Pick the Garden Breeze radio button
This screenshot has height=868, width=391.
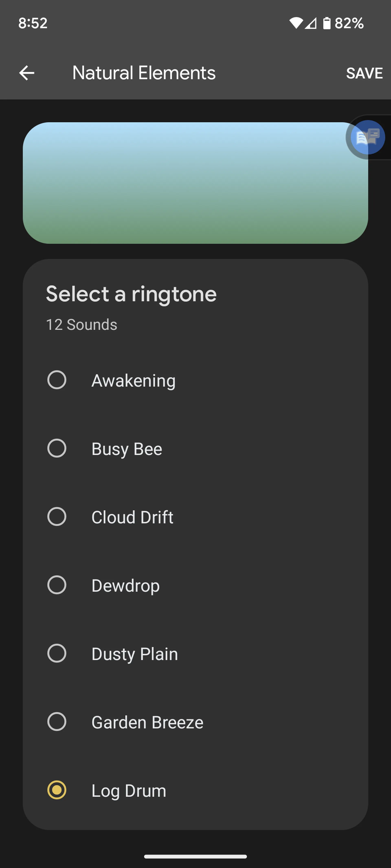[x=57, y=722]
